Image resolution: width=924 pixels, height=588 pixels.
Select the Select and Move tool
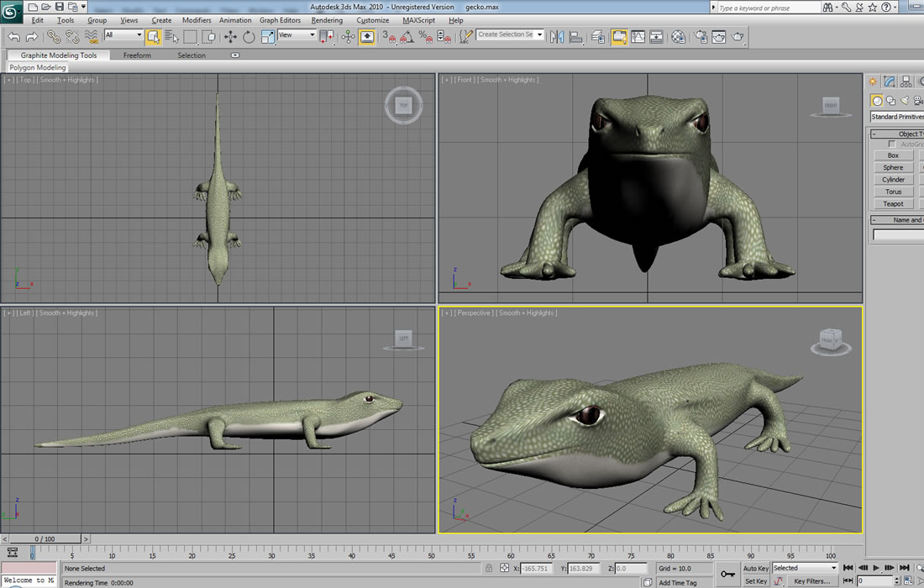pos(230,37)
